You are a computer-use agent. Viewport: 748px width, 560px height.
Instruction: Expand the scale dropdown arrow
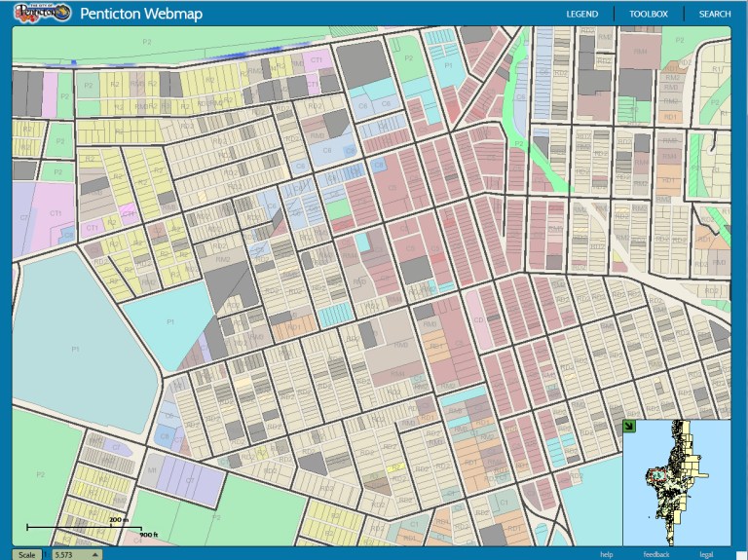point(94,554)
